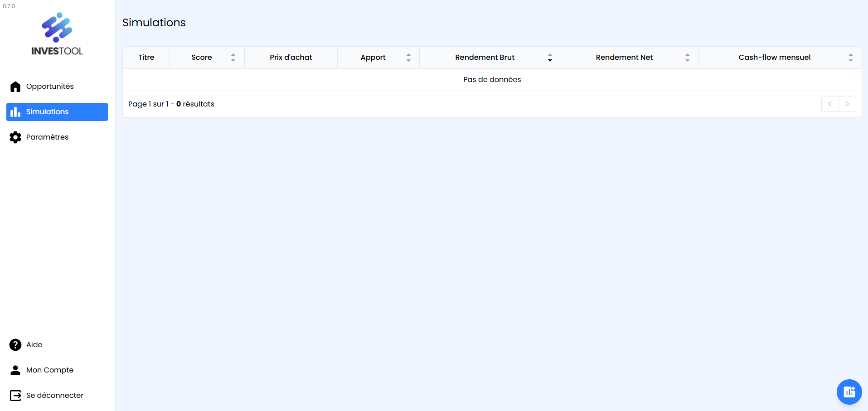
Task: Sort by Apport using sort arrows
Action: [408, 58]
